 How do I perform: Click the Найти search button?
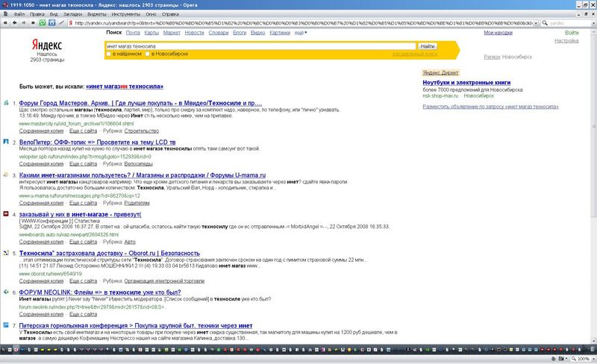(x=428, y=46)
